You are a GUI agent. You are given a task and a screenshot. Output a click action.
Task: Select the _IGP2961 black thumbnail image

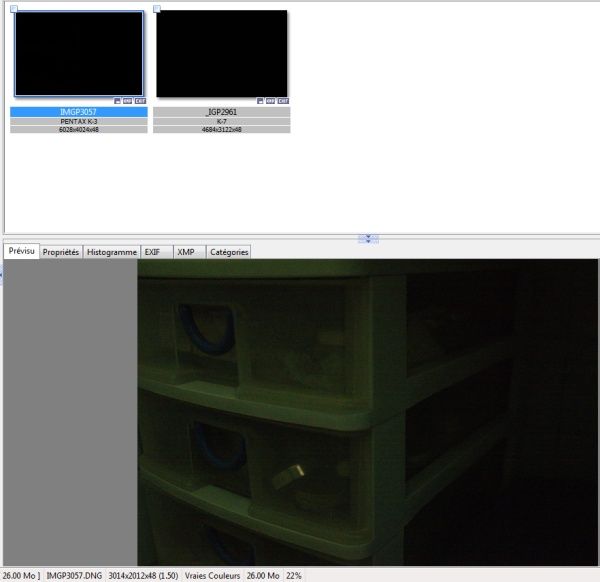tap(222, 54)
